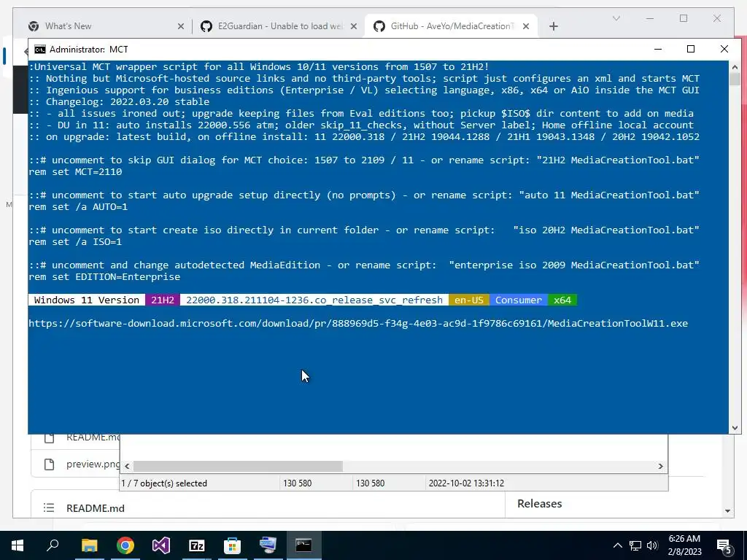Click the browser page scroll down arrow
This screenshot has height=560, width=747.
pos(727,511)
